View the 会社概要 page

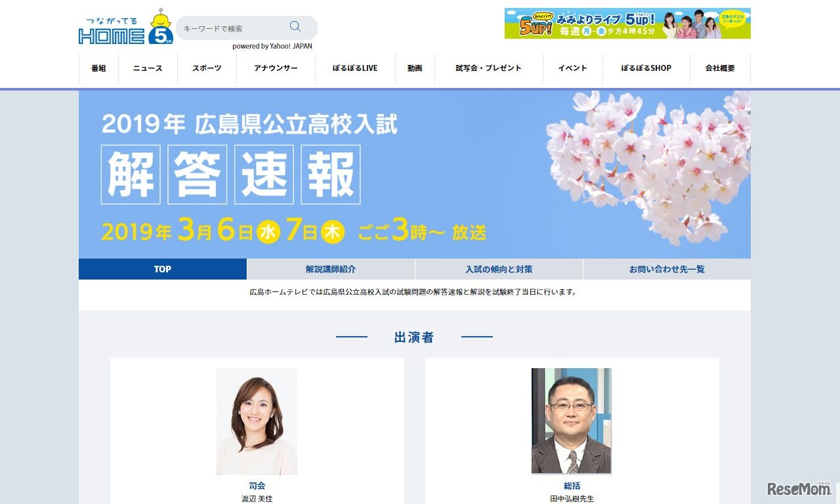[720, 68]
